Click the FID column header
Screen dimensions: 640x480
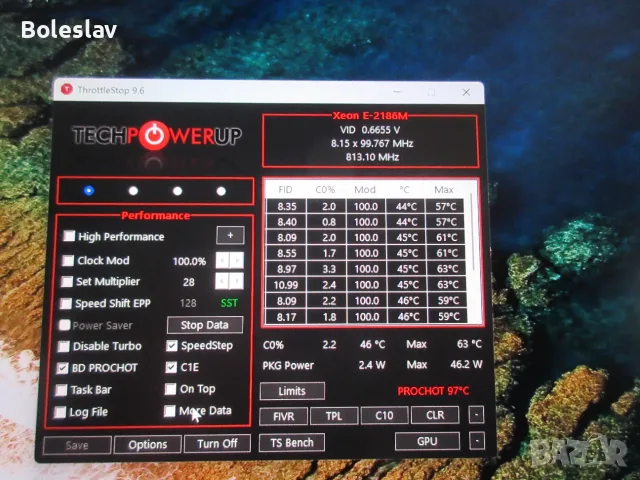click(285, 190)
